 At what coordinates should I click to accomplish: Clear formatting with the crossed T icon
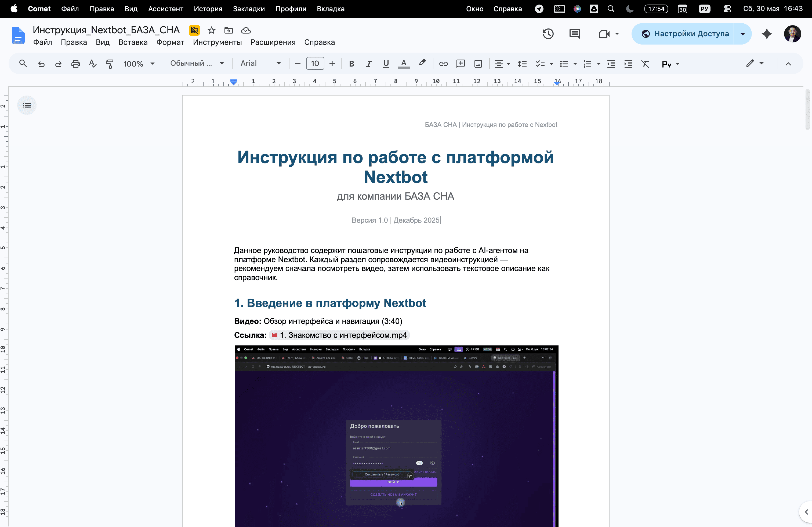point(645,64)
